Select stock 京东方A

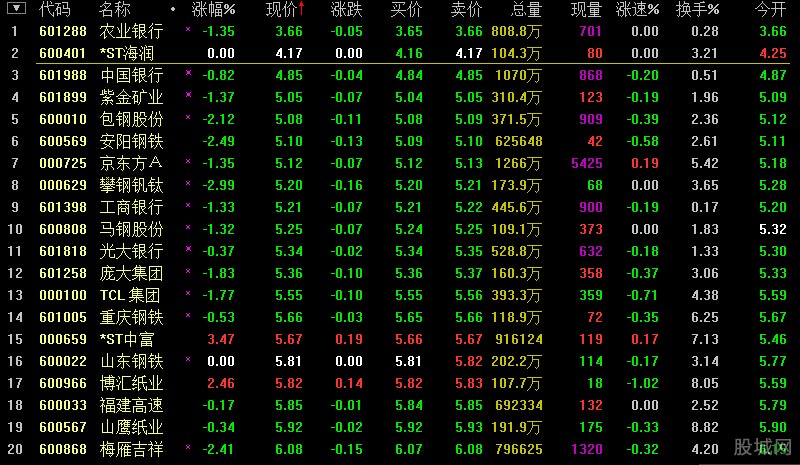click(x=131, y=163)
